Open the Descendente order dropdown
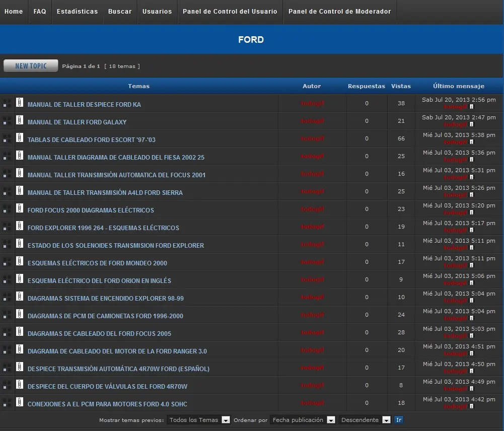 tap(365, 420)
